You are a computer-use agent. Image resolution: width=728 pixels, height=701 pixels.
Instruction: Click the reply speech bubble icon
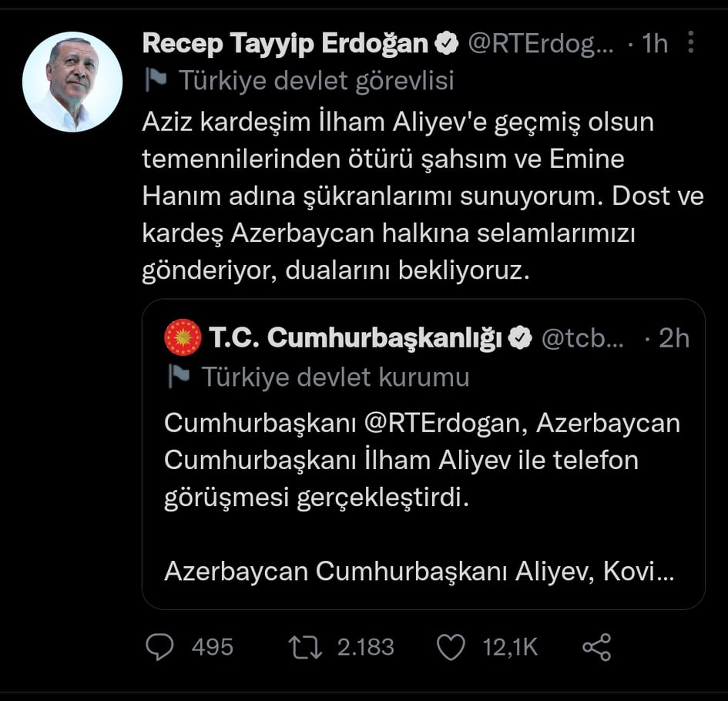pos(159,646)
